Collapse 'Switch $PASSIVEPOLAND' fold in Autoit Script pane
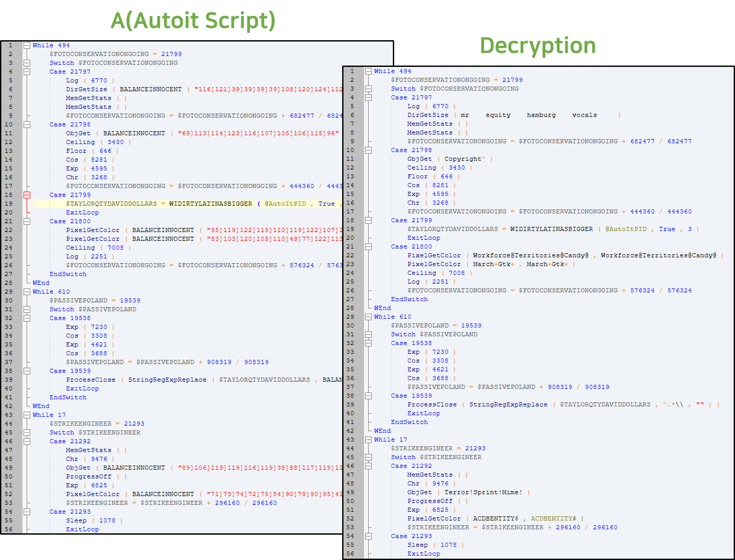This screenshot has width=735, height=560. coord(27,310)
